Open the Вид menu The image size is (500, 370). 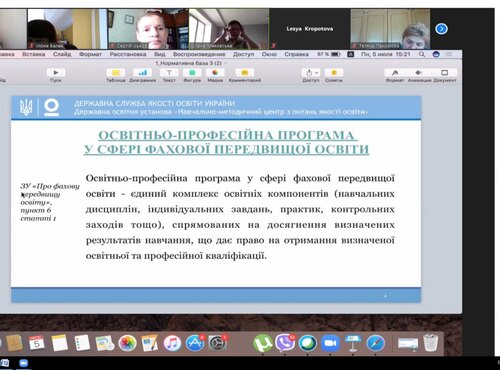click(x=160, y=54)
